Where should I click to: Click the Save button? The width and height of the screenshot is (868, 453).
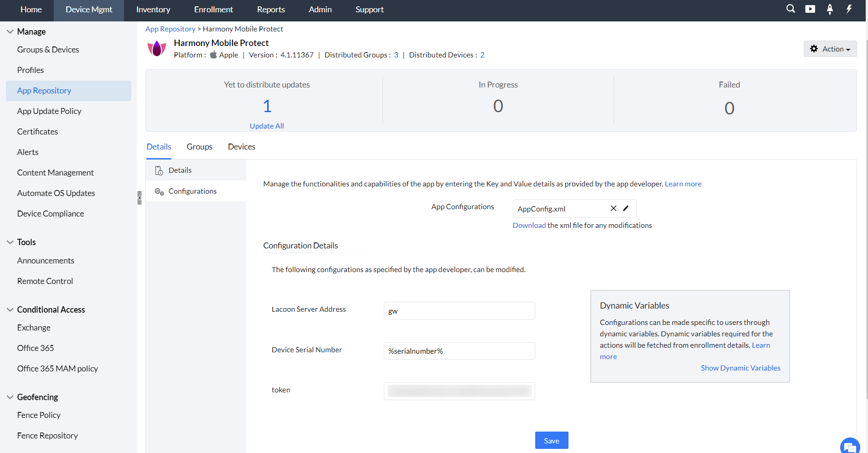pyautogui.click(x=552, y=441)
